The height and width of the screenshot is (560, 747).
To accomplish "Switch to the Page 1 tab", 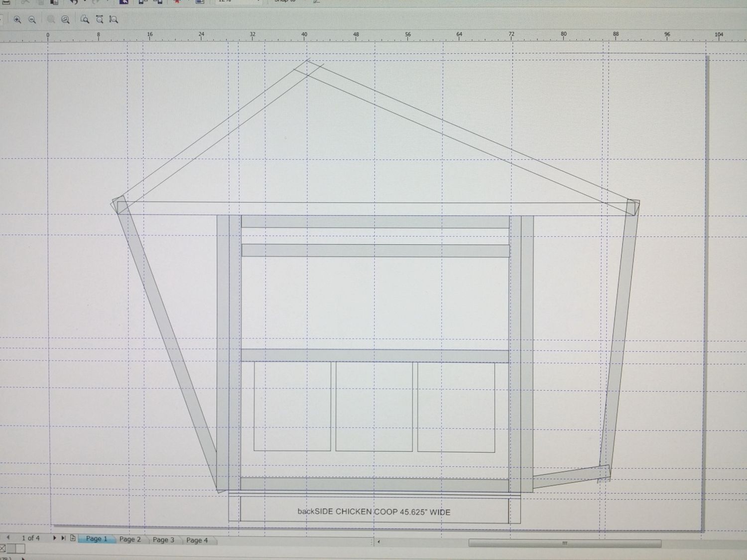I will pos(97,539).
